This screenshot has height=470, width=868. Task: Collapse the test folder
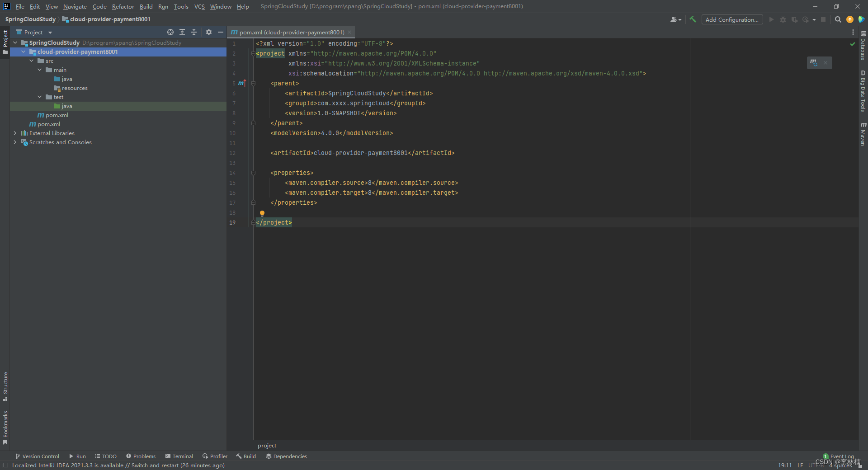40,97
